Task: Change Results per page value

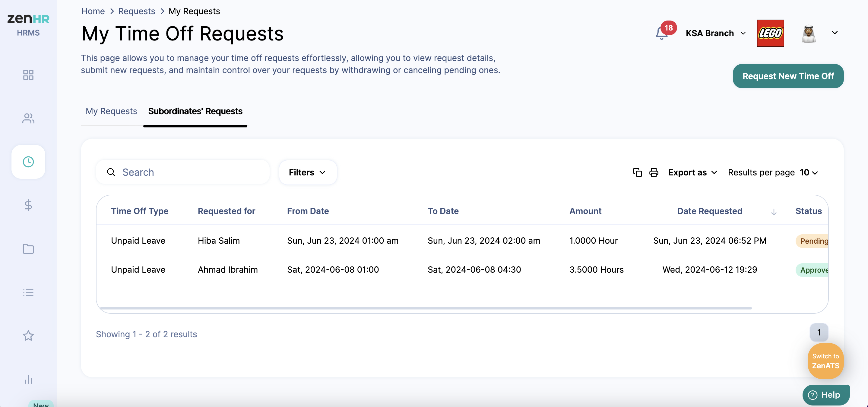Action: tap(809, 173)
